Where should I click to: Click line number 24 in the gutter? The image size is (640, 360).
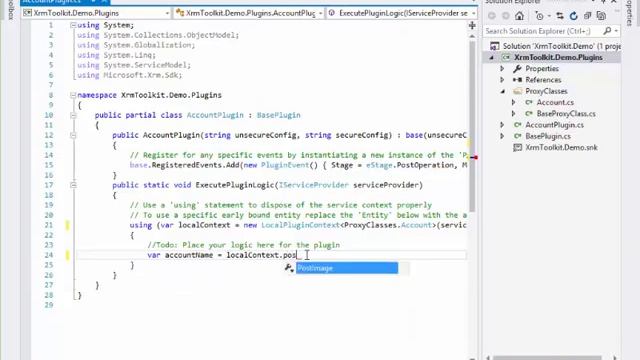(x=49, y=255)
